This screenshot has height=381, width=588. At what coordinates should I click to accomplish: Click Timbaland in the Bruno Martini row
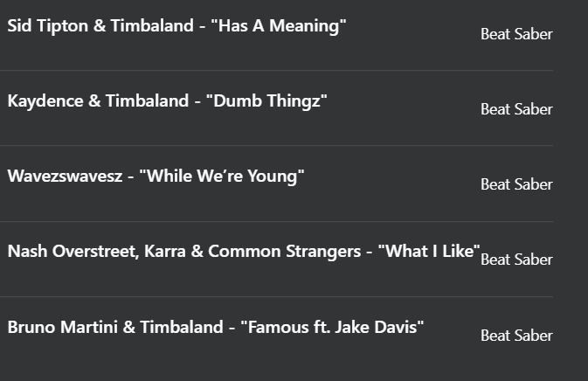click(x=182, y=327)
